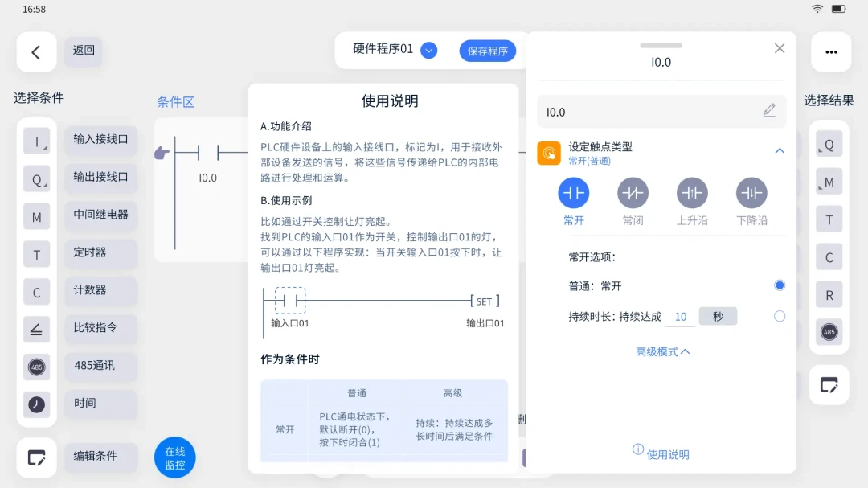
Task: Choose 计数器 label
Action: click(100, 289)
